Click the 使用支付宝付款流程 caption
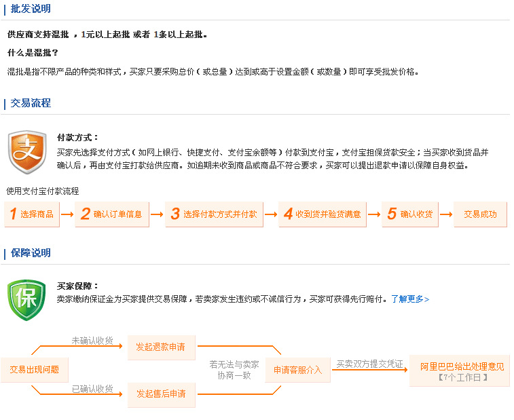The width and height of the screenshot is (514, 420). 43,191
